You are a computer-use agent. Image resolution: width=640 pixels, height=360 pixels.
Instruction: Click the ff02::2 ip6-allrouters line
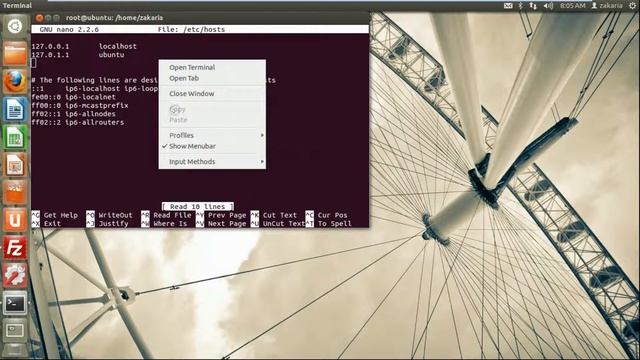click(78, 122)
